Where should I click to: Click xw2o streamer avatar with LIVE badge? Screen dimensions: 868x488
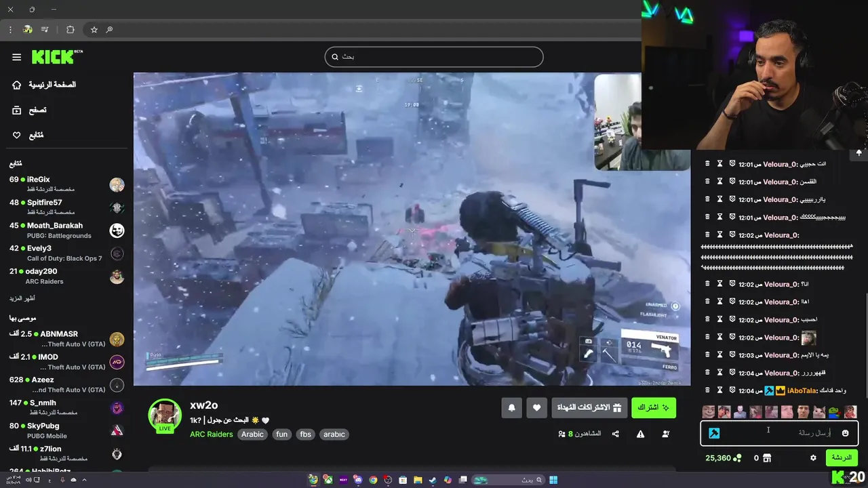click(165, 415)
